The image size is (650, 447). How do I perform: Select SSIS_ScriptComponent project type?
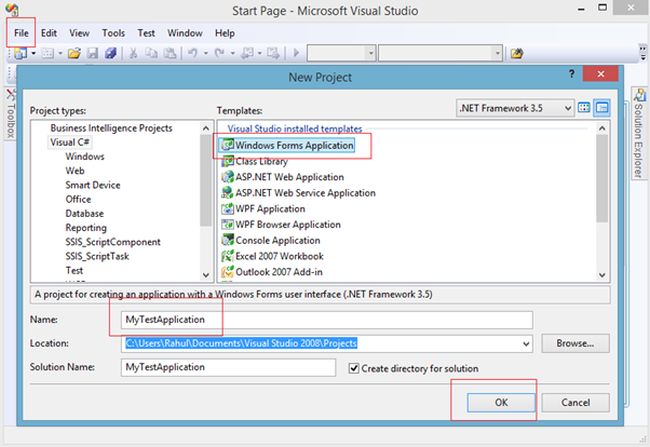pos(113,242)
